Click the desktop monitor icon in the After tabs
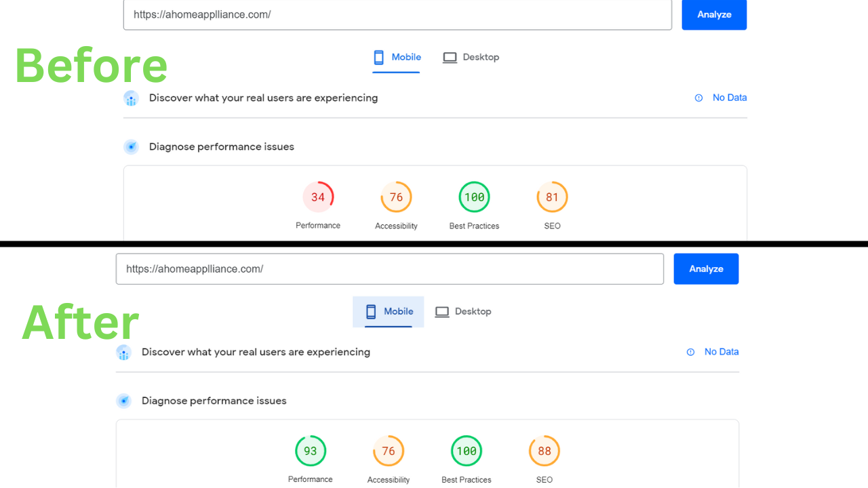 [442, 311]
